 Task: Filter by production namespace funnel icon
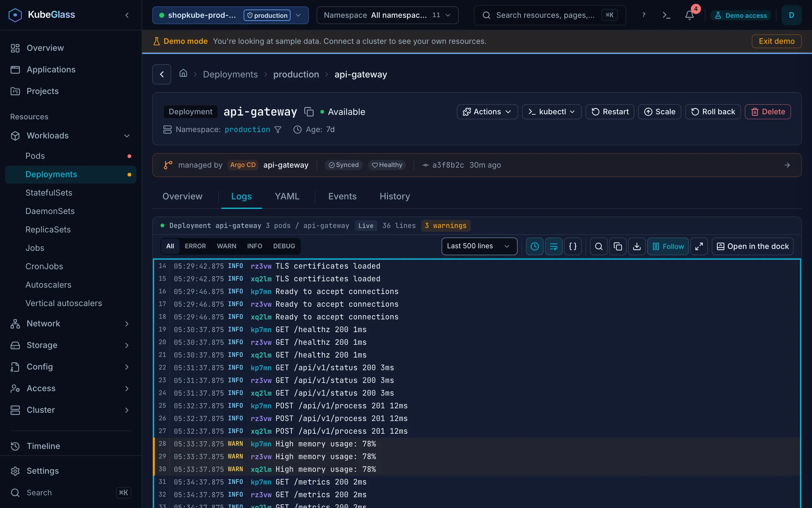278,130
